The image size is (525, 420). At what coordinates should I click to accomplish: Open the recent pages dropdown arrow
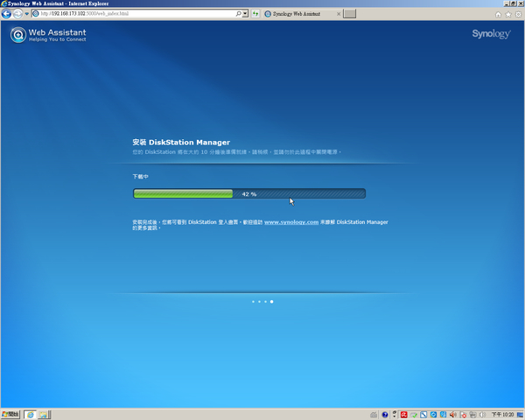tap(27, 14)
